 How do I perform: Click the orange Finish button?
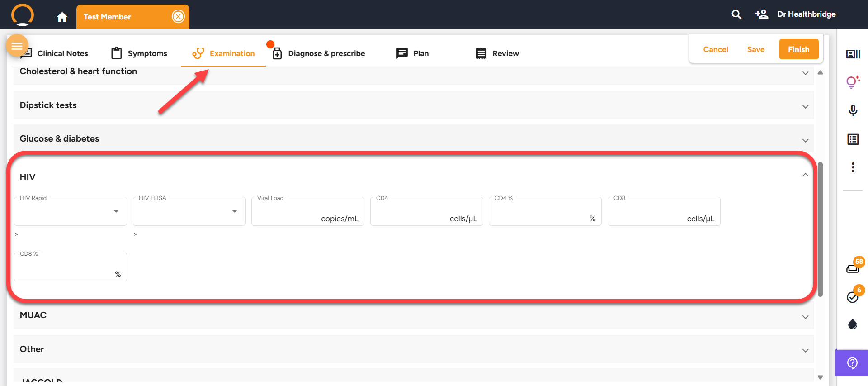799,49
